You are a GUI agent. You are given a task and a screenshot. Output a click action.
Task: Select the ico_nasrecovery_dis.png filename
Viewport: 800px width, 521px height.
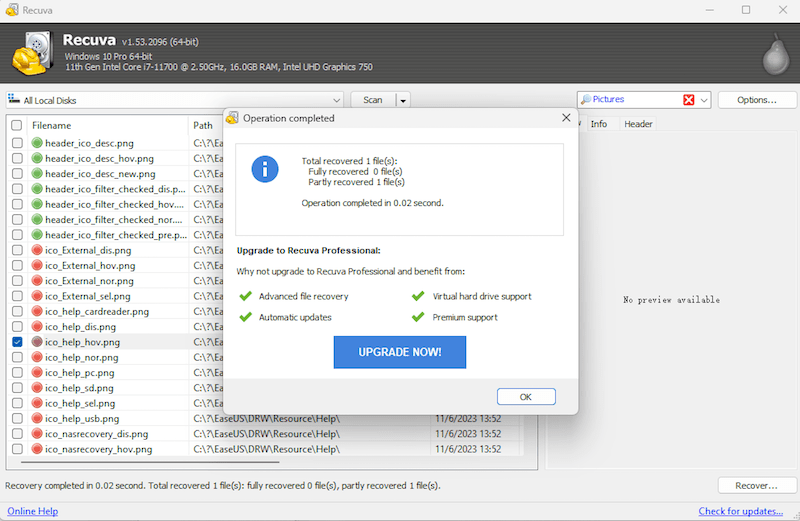[x=96, y=434]
